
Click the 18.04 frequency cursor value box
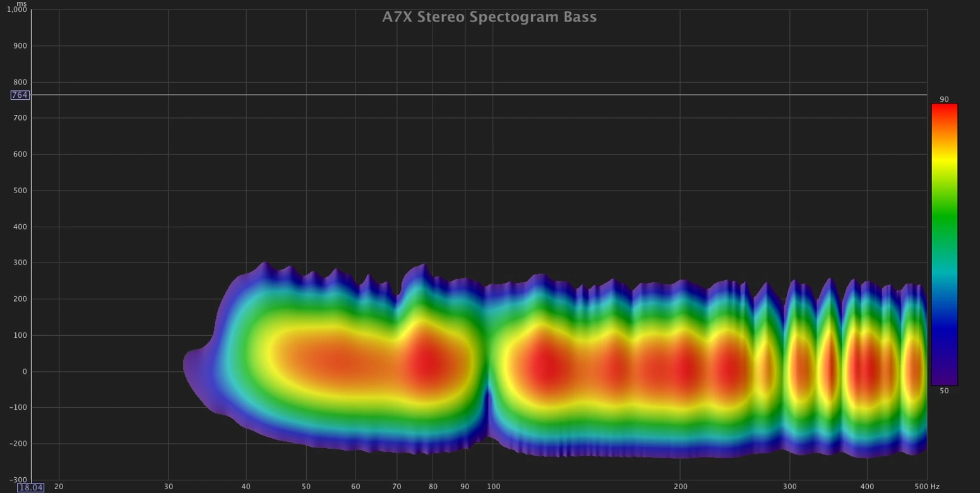(x=30, y=487)
